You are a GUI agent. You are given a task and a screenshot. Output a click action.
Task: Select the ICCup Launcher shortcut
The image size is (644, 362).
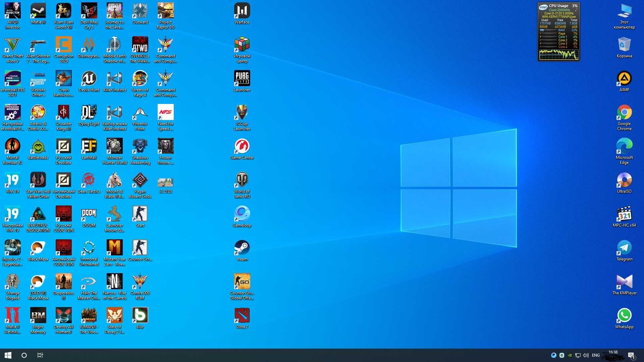pyautogui.click(x=242, y=117)
